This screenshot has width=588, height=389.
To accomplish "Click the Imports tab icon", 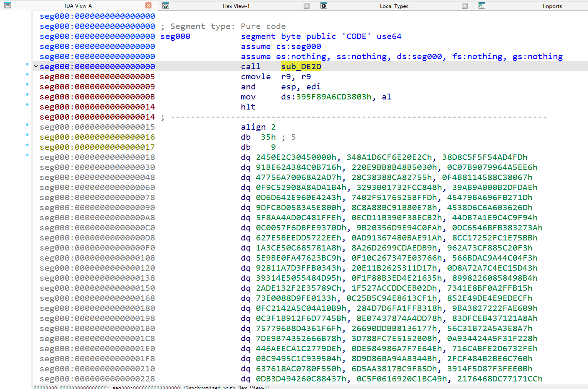I will point(482,5).
